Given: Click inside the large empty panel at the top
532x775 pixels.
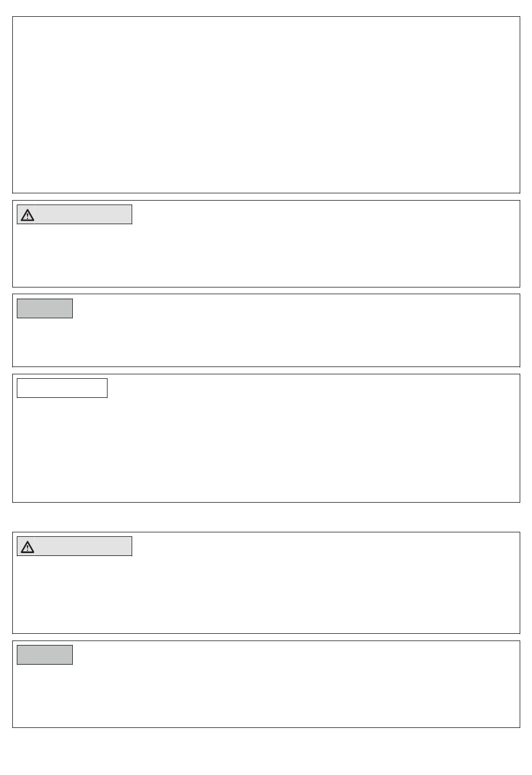Looking at the screenshot, I should point(266,105).
